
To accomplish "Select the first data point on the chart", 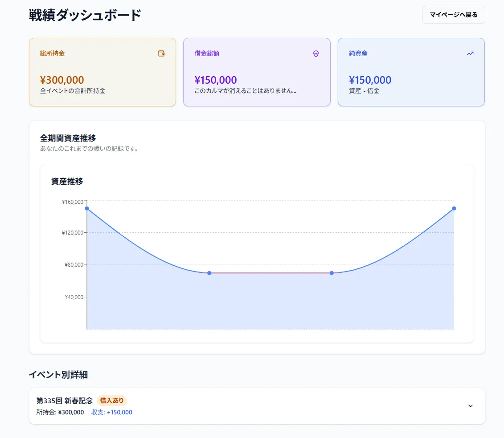I will click(87, 208).
